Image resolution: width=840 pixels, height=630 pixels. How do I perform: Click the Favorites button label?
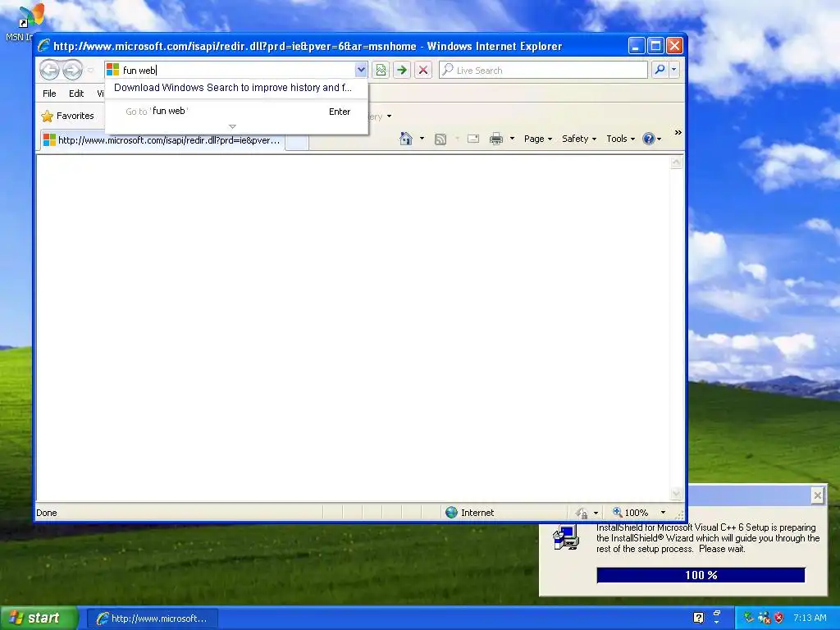75,116
